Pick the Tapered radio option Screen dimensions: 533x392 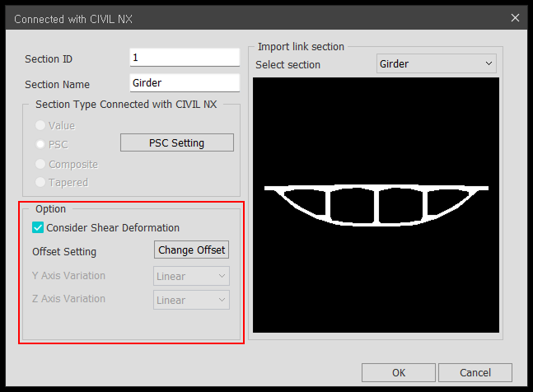(40, 183)
